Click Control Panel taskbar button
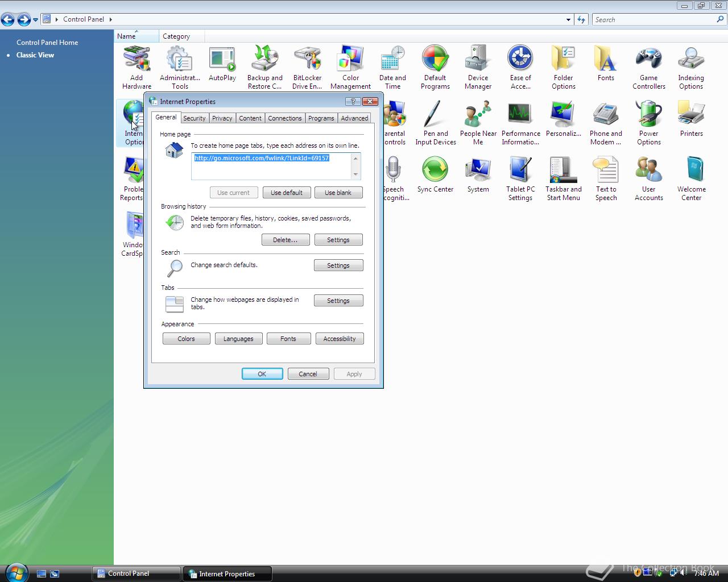The image size is (728, 582). 136,573
